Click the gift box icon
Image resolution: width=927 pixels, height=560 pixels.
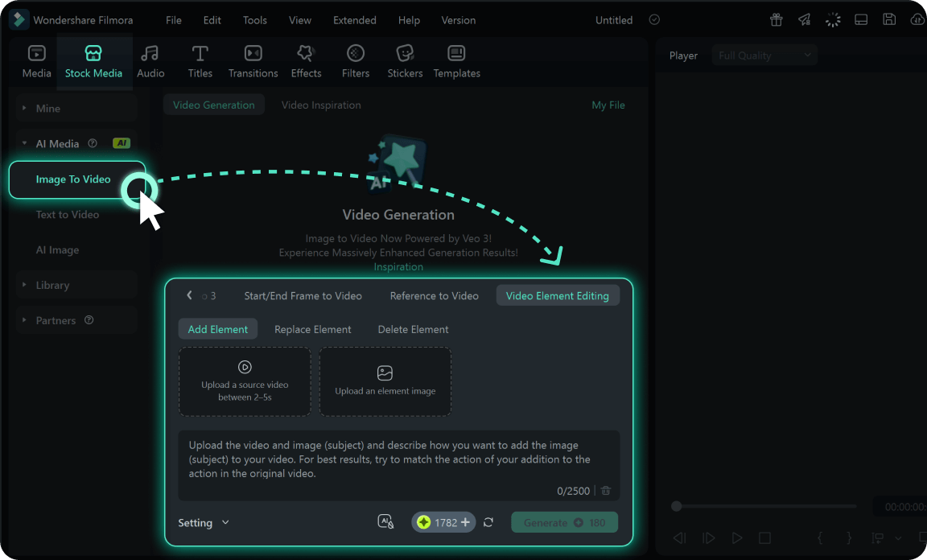click(x=777, y=19)
